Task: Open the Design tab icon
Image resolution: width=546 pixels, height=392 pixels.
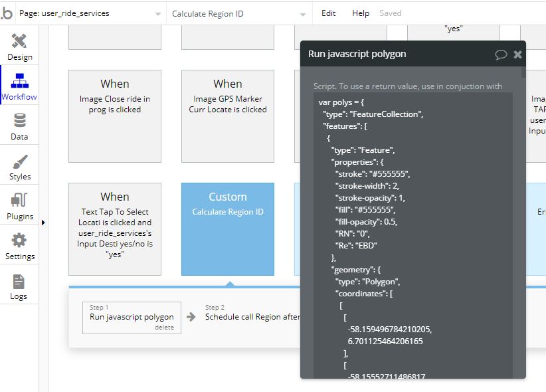Action: pos(19,46)
